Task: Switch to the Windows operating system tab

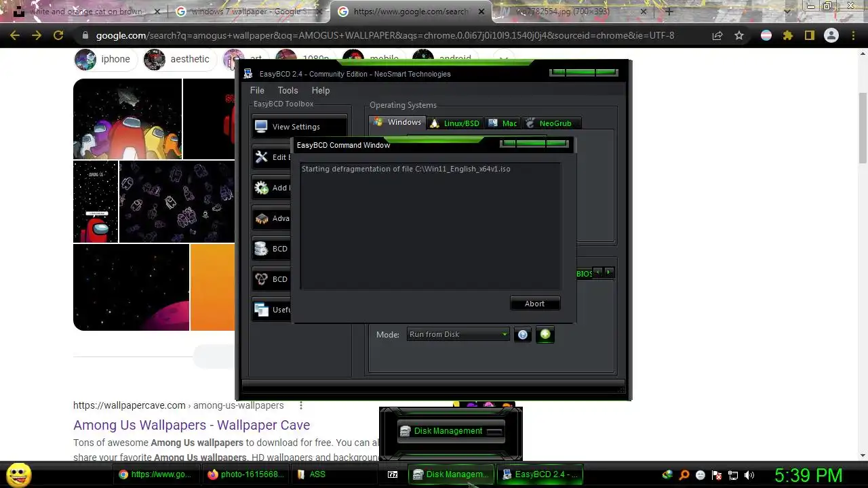Action: coord(397,123)
